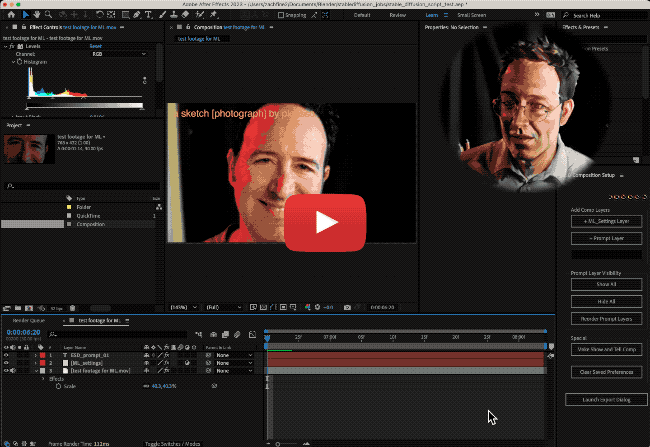Enable the motion blur icon in timeline
650x447 pixels.
point(237,334)
